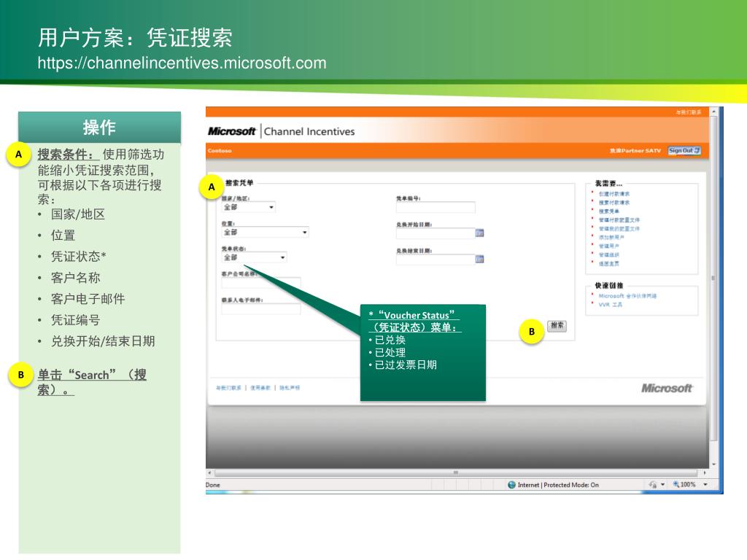The width and height of the screenshot is (747, 560).
Task: Click the Contoso label in orange bar
Action: pyautogui.click(x=220, y=150)
